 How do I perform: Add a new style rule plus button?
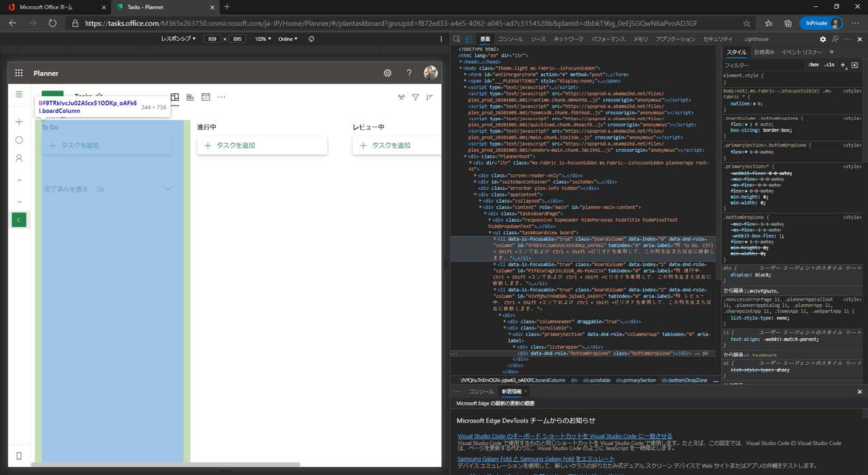click(843, 65)
